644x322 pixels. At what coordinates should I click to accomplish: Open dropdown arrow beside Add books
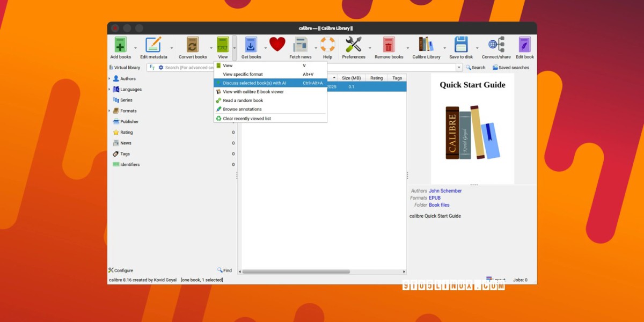pos(135,48)
